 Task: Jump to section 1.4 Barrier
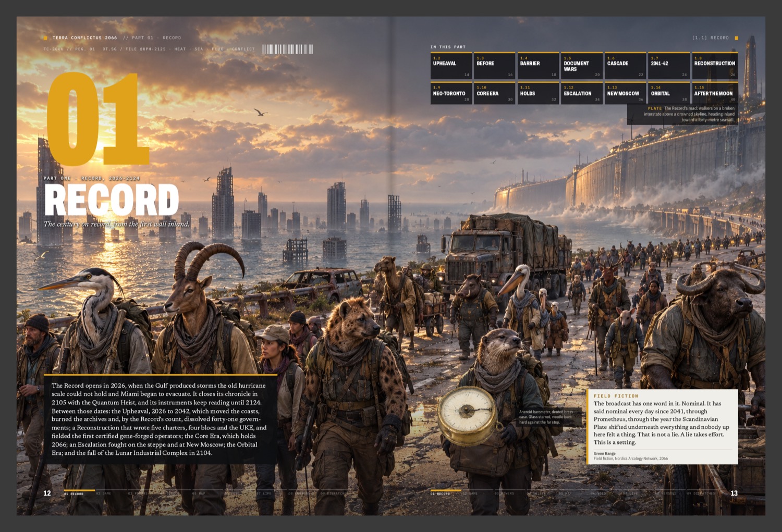(x=538, y=65)
